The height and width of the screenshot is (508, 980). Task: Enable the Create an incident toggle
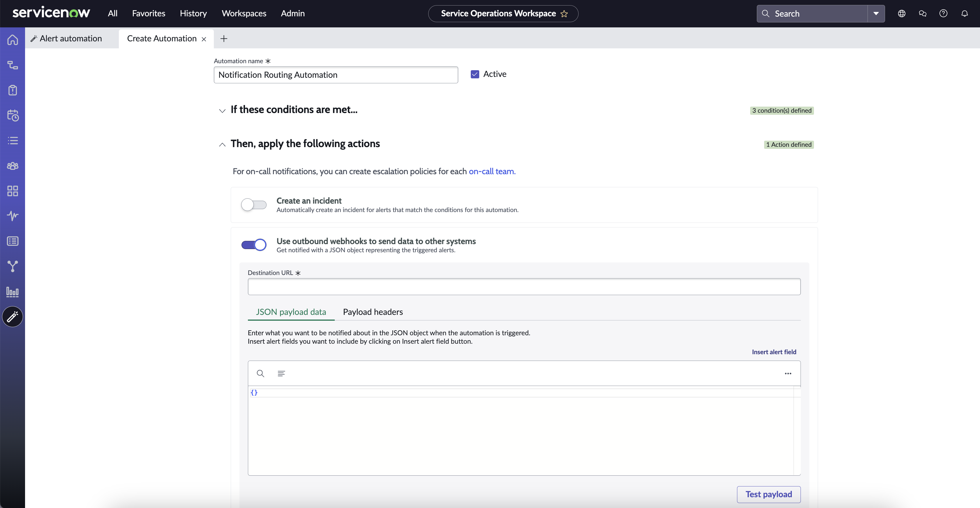(254, 205)
